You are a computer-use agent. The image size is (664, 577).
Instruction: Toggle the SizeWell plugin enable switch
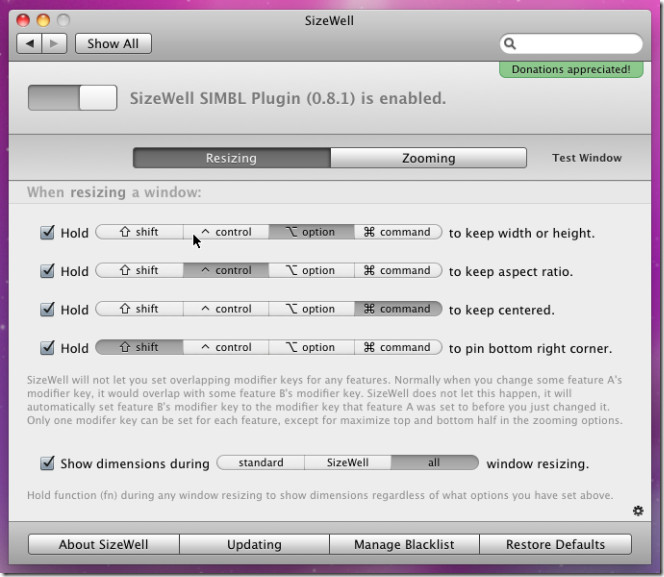(x=72, y=98)
